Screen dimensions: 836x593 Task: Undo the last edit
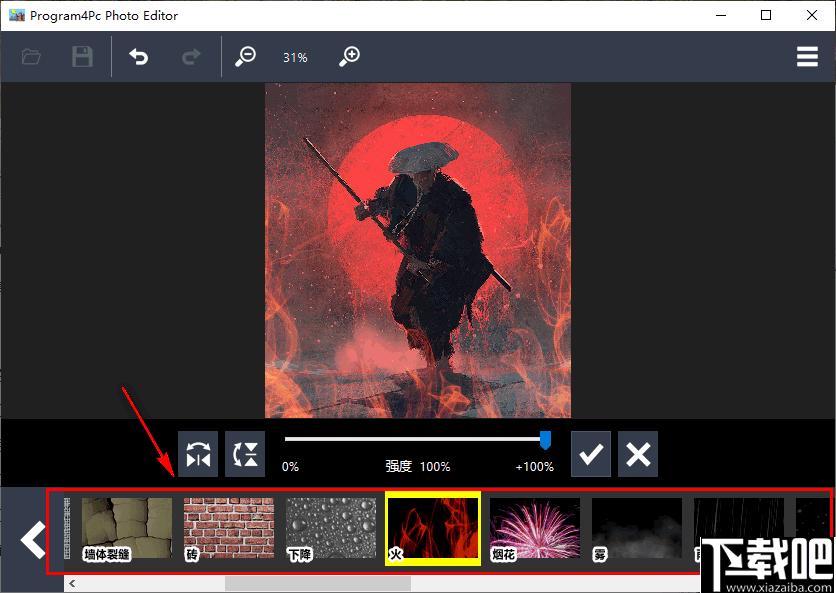(x=139, y=57)
